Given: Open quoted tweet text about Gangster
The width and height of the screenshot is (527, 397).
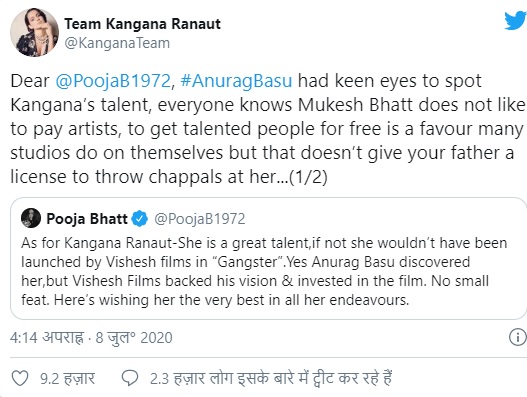Looking at the screenshot, I should (x=264, y=271).
